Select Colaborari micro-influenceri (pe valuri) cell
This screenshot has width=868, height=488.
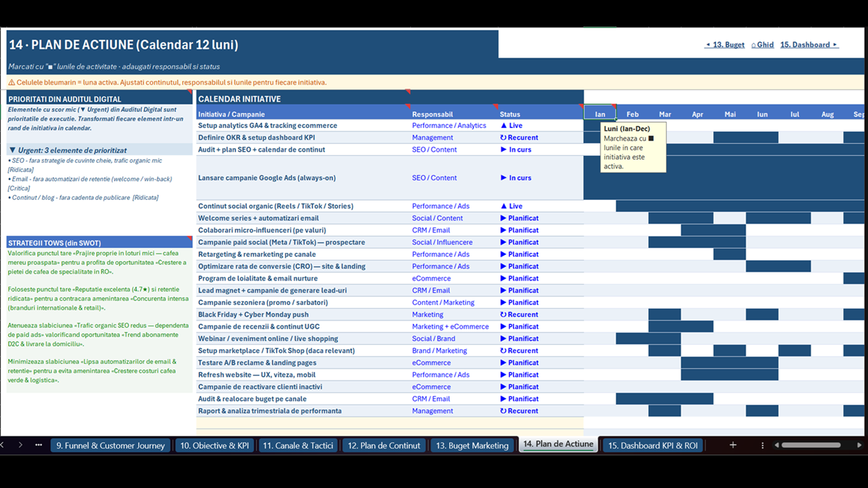tap(303, 230)
